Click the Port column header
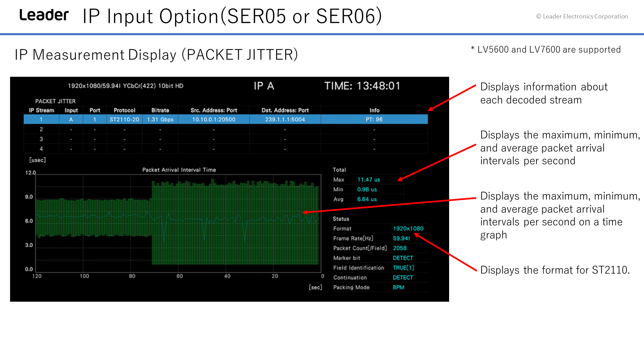Screen dimensions: 644x362 pyautogui.click(x=95, y=110)
